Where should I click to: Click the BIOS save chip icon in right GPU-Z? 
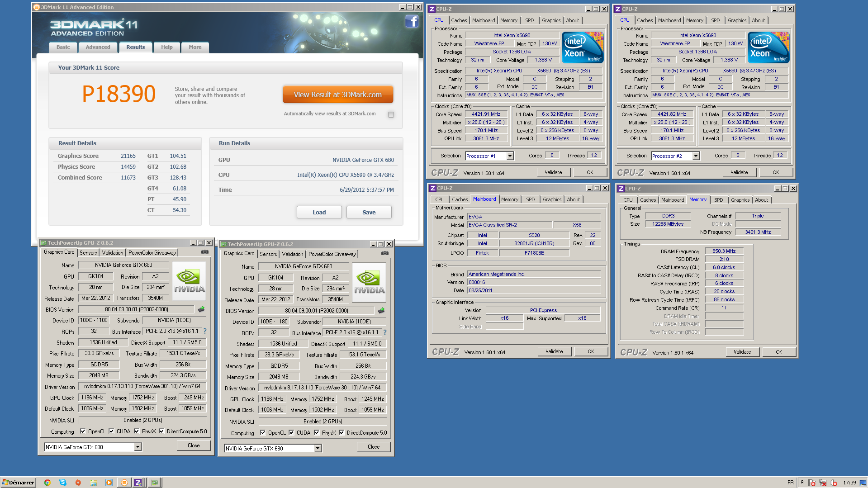click(381, 311)
